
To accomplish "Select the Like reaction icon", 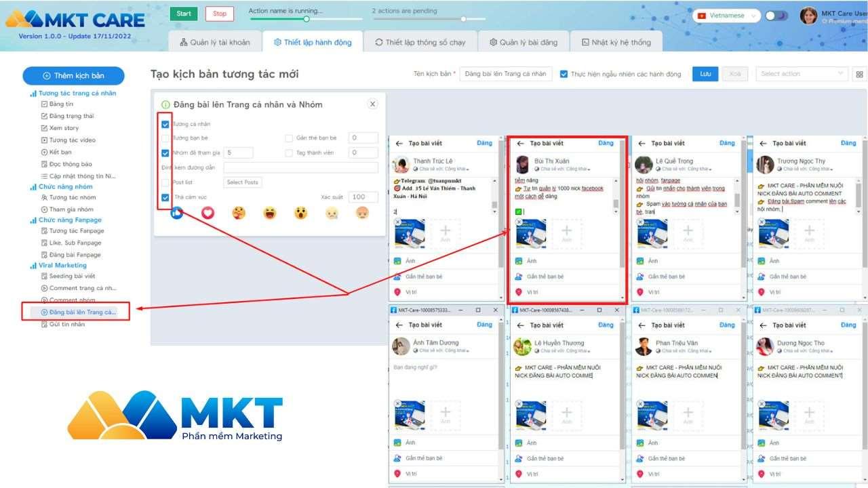I will 176,213.
